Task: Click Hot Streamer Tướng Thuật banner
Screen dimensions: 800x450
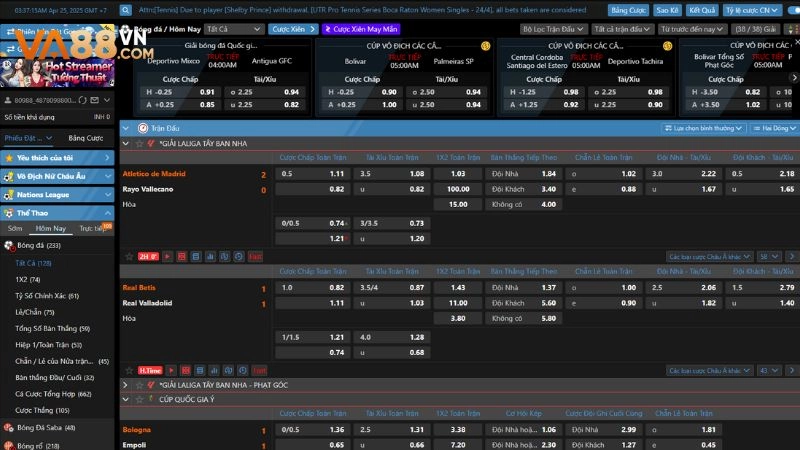Action: (57, 72)
